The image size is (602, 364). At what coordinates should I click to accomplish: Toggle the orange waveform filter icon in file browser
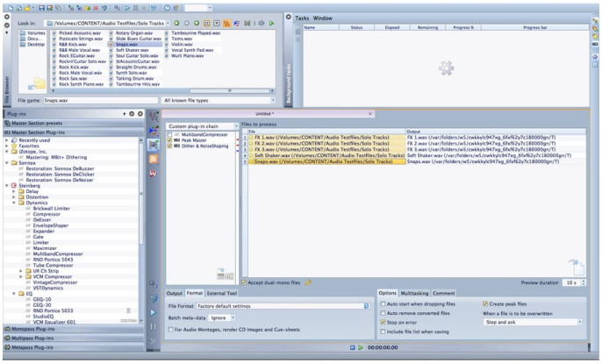click(x=226, y=24)
